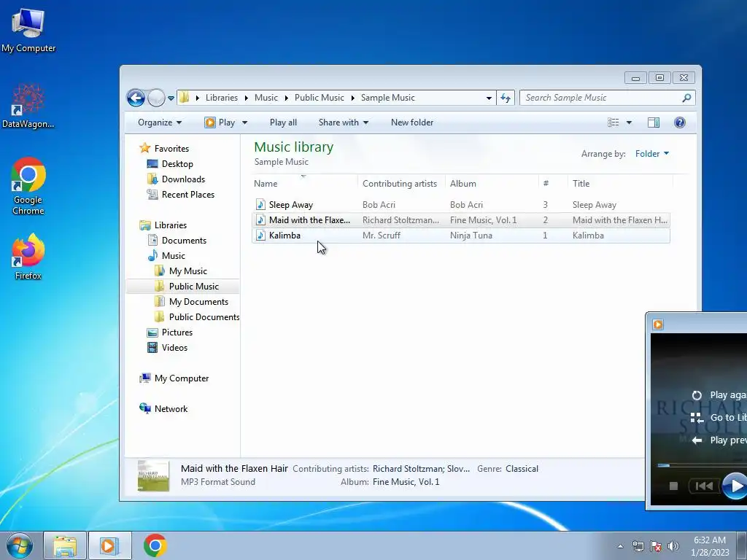Go back with the Back arrow button
The image size is (747, 560).
136,98
